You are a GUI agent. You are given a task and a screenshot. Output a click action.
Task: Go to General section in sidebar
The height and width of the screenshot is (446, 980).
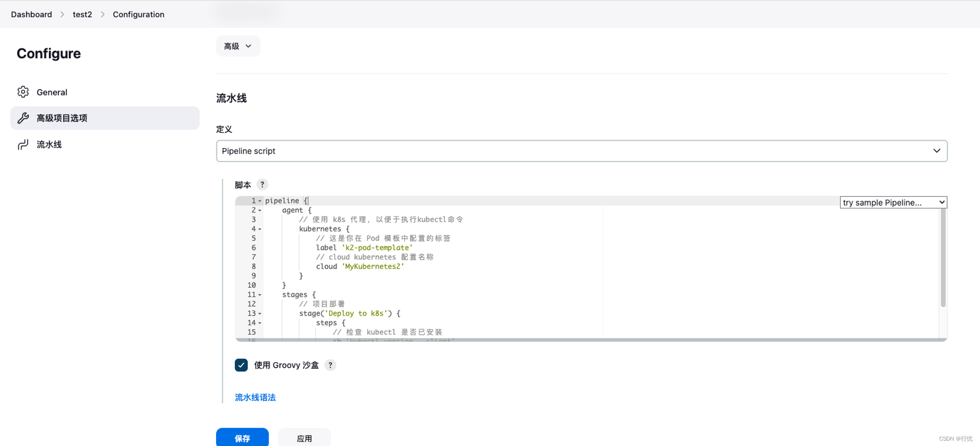point(105,92)
